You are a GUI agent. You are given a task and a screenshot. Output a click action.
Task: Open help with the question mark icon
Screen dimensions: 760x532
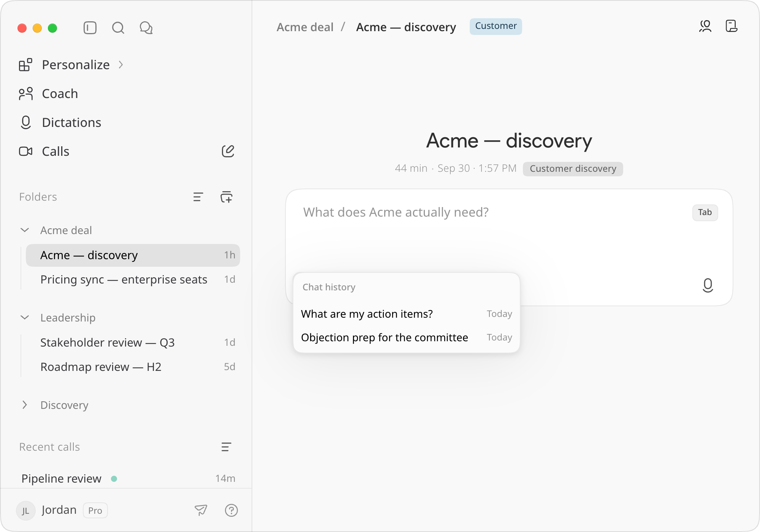point(231,510)
